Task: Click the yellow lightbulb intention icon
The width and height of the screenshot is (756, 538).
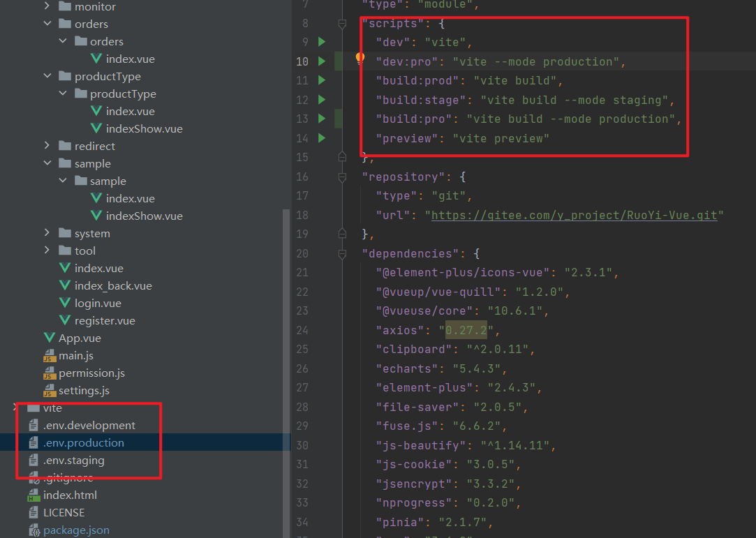Action: (360, 59)
